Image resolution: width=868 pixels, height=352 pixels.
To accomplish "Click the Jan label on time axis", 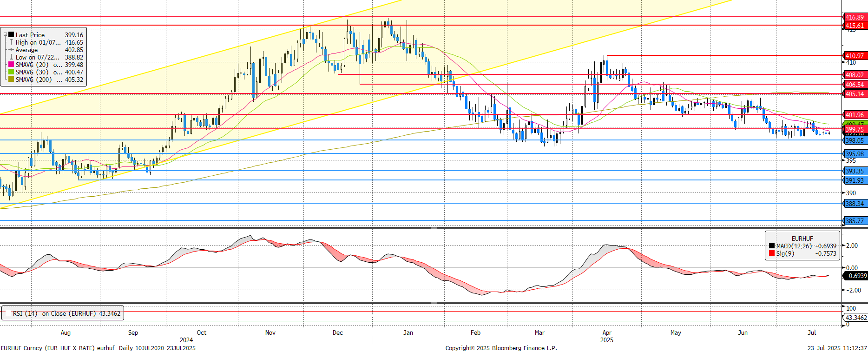I will tap(408, 332).
